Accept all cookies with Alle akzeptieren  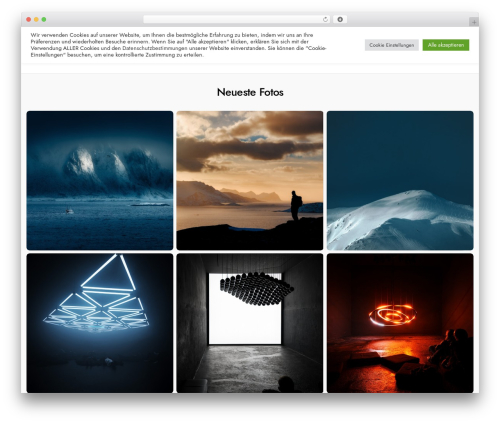pyautogui.click(x=446, y=45)
